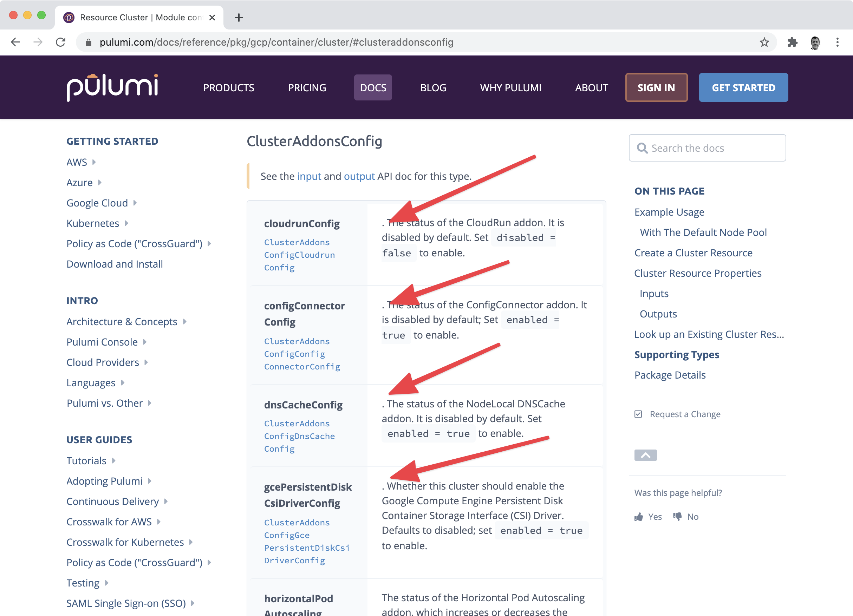The width and height of the screenshot is (853, 616).
Task: Expand Architecture & Concepts section
Action: coord(185,322)
